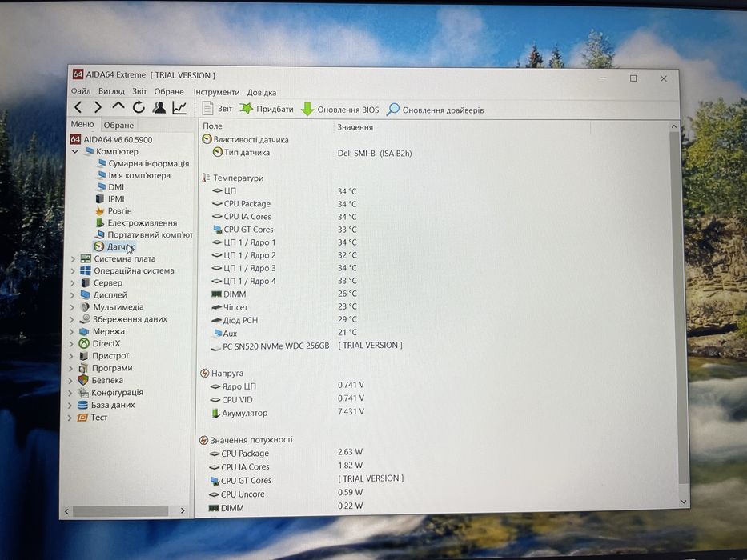Expand the Мережа tree node
Viewport: 747px width, 560px height.
click(x=71, y=332)
